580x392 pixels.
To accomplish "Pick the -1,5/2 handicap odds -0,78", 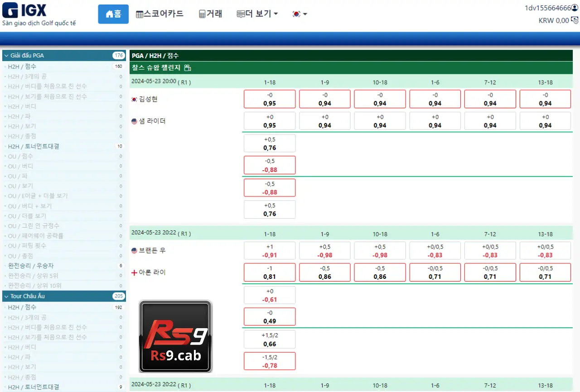I will pos(270,361).
